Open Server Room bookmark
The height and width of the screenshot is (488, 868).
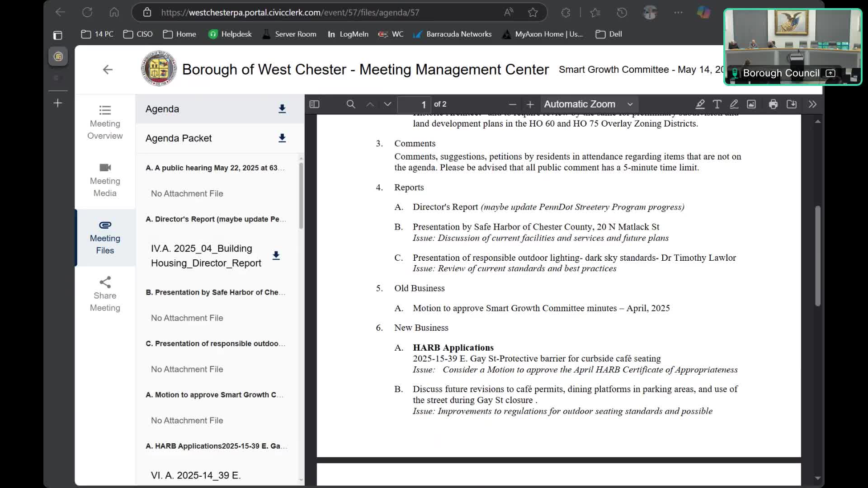coord(289,34)
